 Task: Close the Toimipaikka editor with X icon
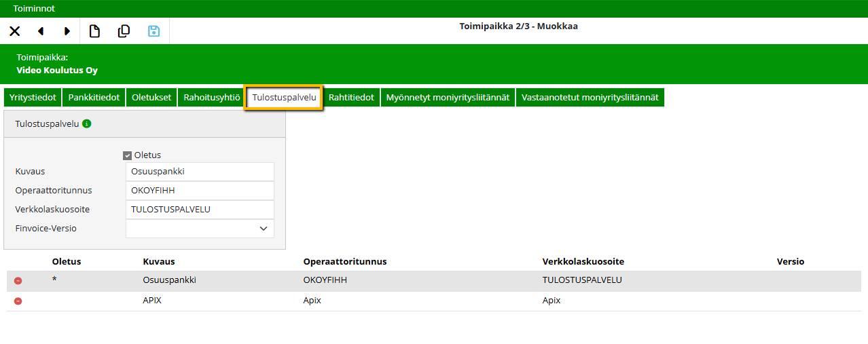(x=14, y=31)
